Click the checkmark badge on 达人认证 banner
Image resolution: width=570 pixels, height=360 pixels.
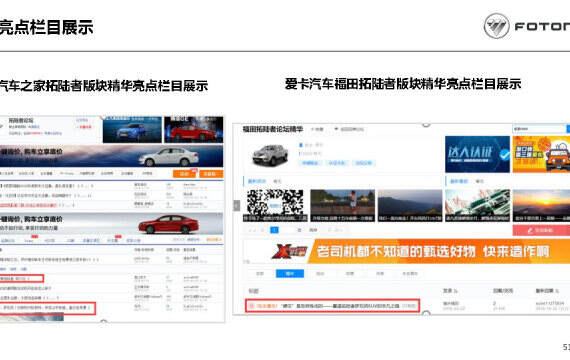tap(504, 155)
